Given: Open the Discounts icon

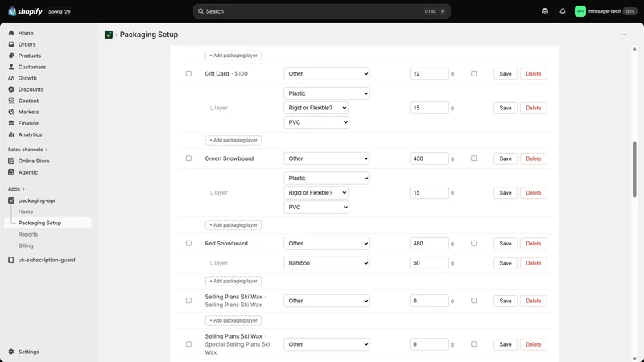Looking at the screenshot, I should click(11, 89).
